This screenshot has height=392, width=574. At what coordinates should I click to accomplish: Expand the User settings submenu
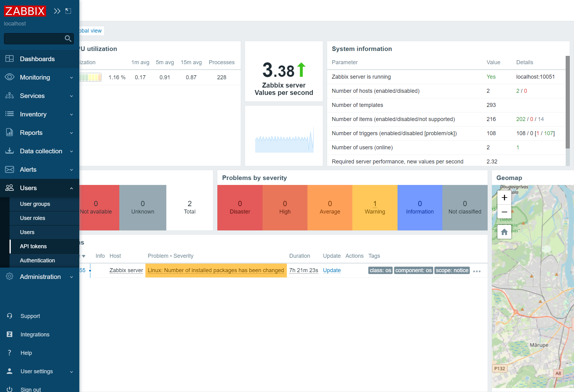point(71,371)
